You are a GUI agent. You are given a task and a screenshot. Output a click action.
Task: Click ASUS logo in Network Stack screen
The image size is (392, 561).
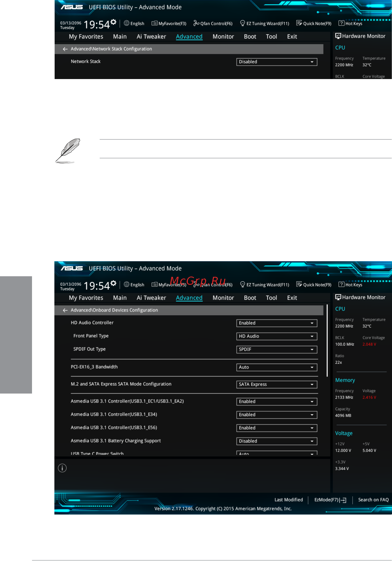click(x=72, y=7)
